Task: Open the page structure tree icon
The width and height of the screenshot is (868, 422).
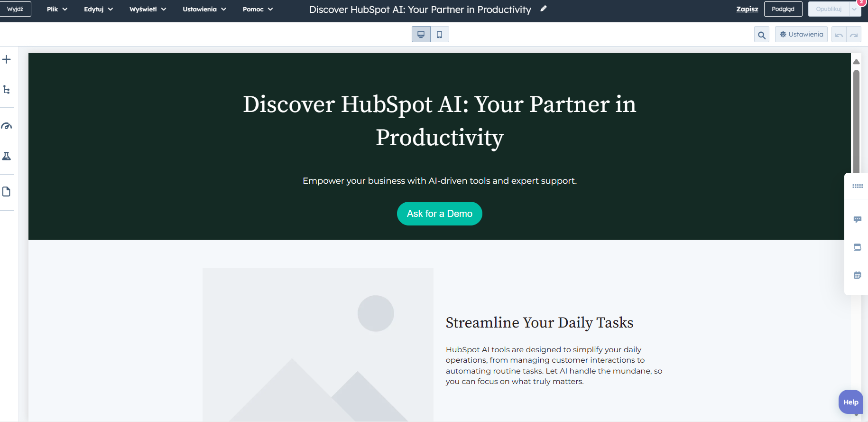Action: tap(7, 90)
